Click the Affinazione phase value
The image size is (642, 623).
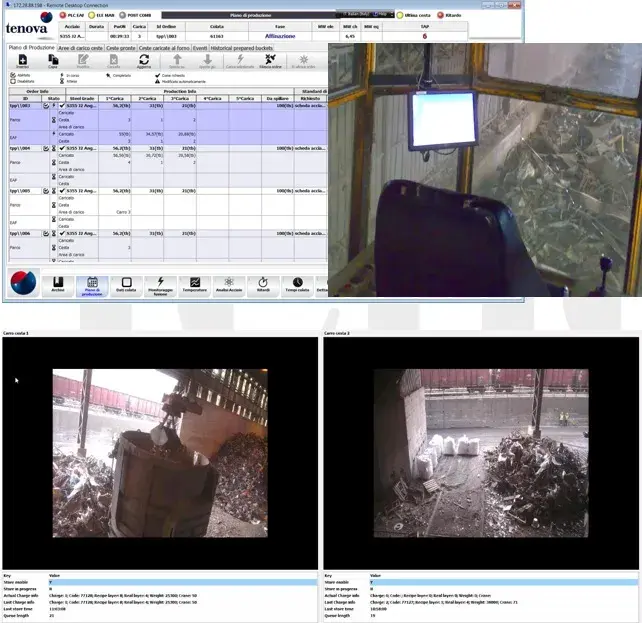pos(280,36)
